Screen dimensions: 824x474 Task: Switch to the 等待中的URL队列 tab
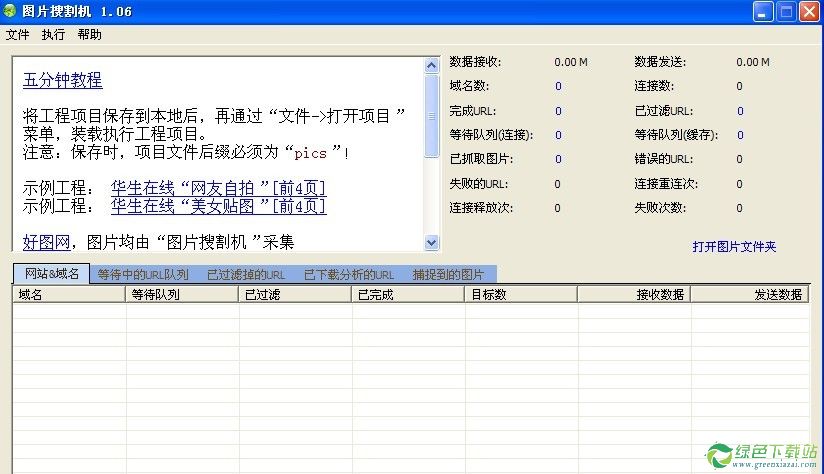[x=143, y=274]
